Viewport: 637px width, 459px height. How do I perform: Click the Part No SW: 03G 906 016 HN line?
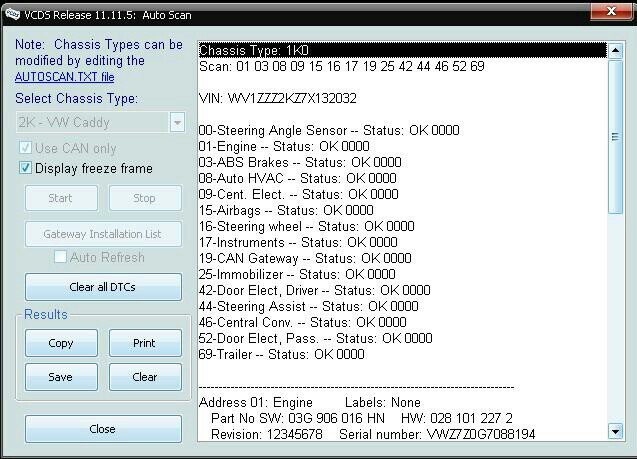point(403,418)
